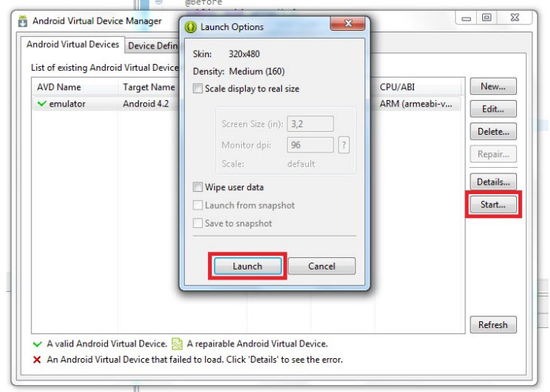Cancel the Launch Options dialog
The image size is (550, 392).
321,266
